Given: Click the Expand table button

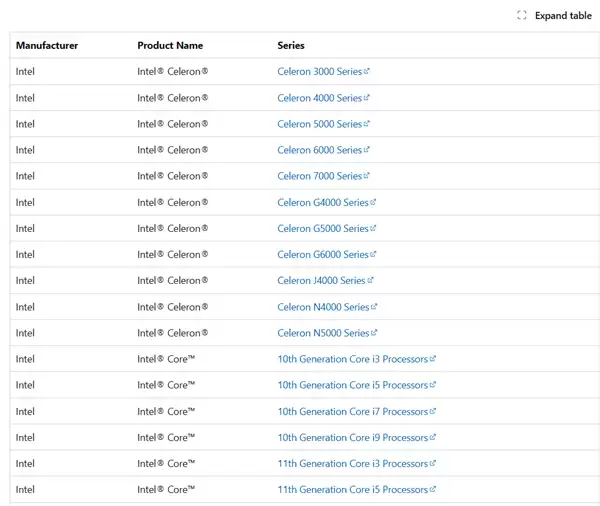Looking at the screenshot, I should tap(562, 15).
